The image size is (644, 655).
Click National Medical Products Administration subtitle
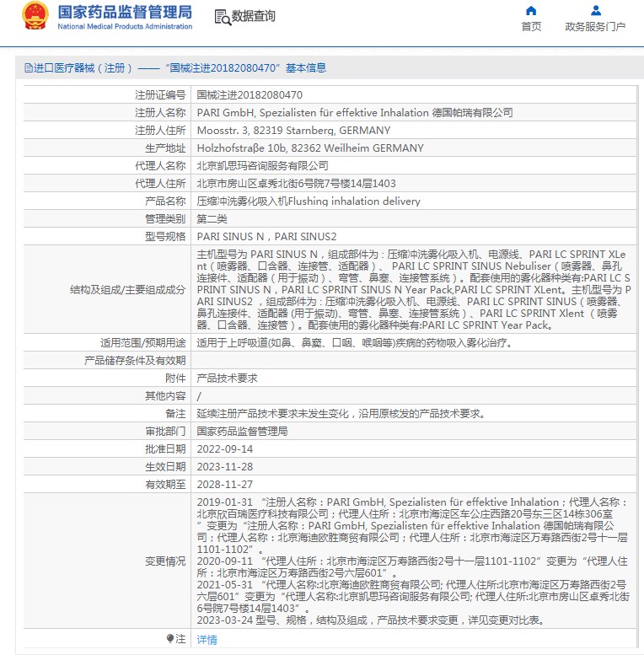(x=125, y=26)
